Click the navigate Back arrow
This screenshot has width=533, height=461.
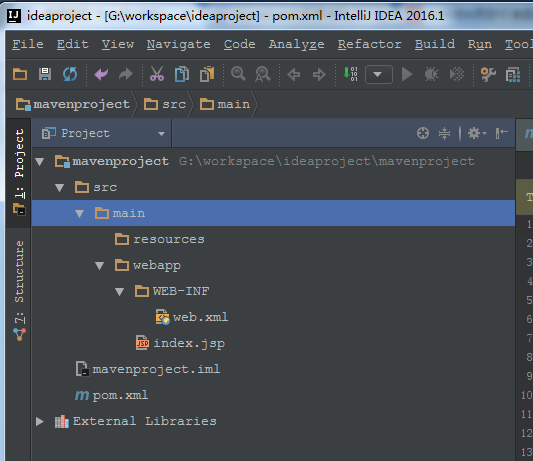(294, 74)
